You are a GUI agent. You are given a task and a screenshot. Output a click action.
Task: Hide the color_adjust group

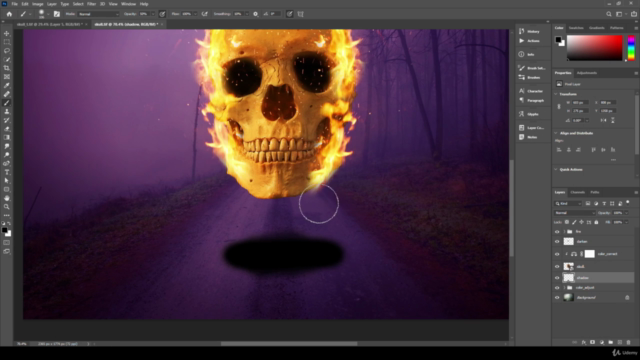557,288
